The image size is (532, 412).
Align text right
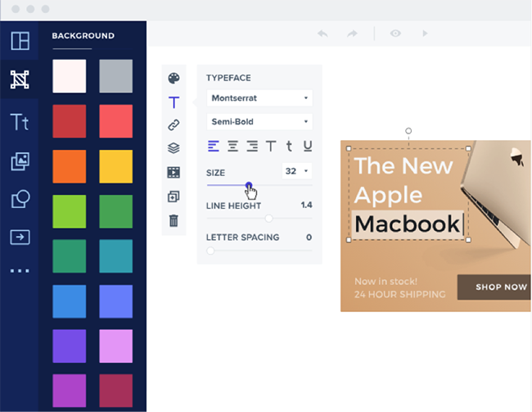point(252,146)
